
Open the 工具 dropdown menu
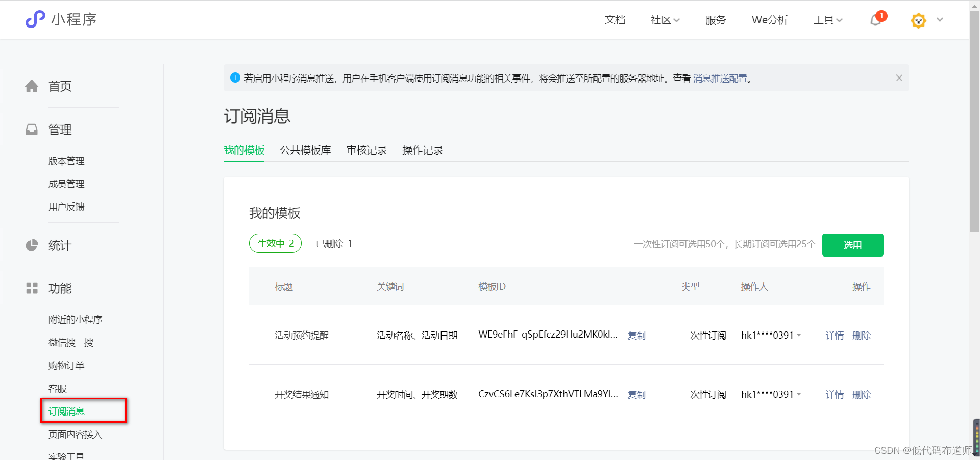[828, 20]
